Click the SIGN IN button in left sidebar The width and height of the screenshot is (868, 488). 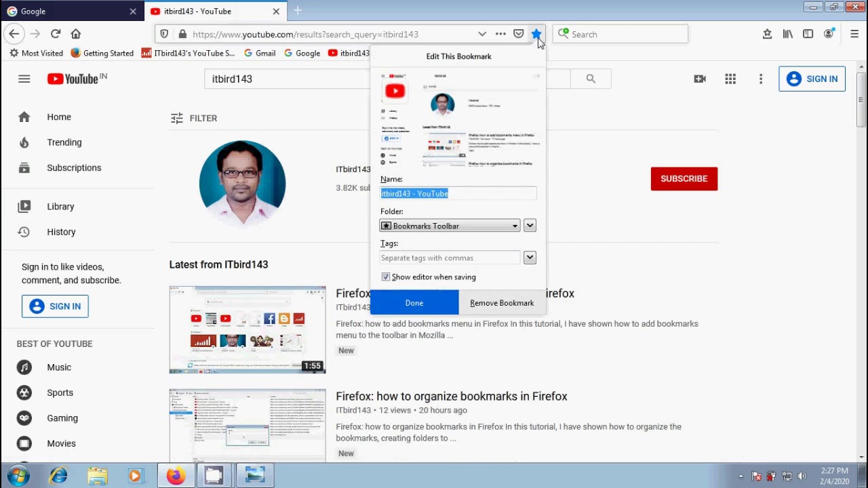tap(55, 306)
